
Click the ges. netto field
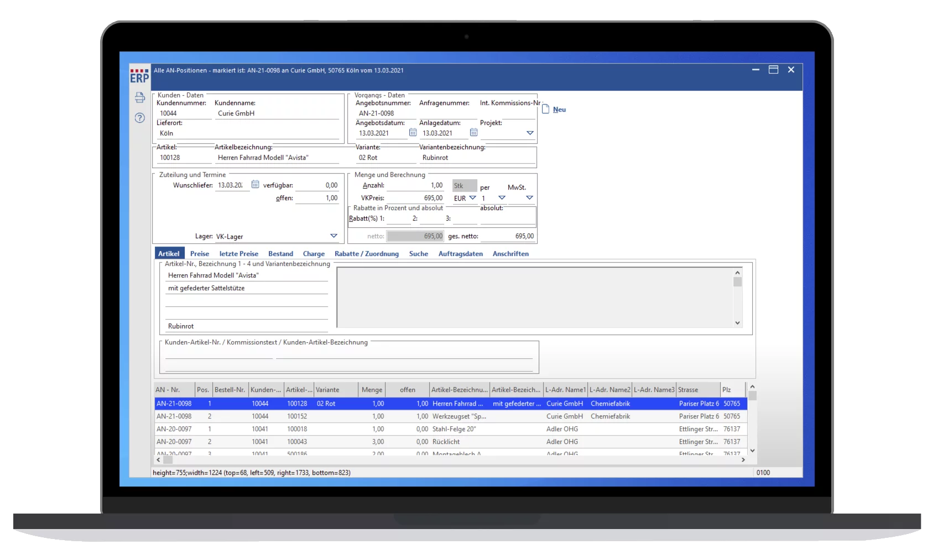click(508, 236)
